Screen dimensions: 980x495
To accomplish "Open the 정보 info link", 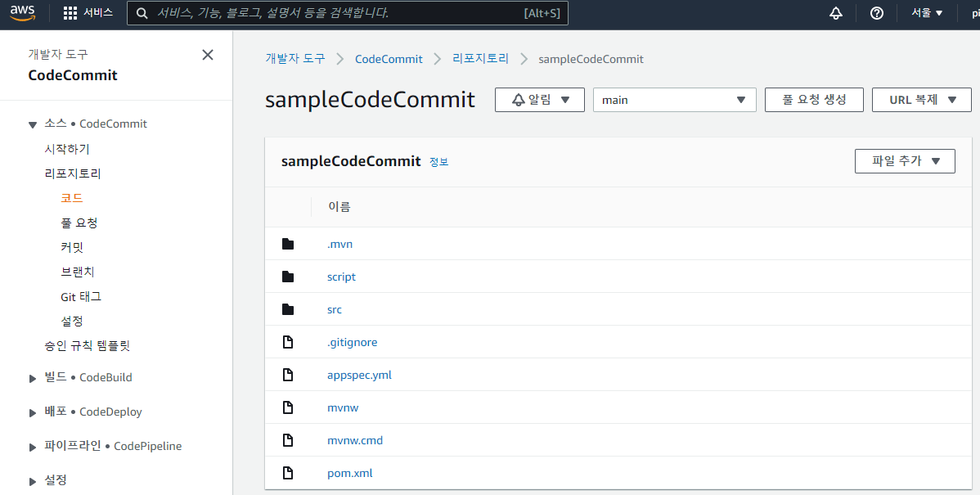I will point(438,162).
